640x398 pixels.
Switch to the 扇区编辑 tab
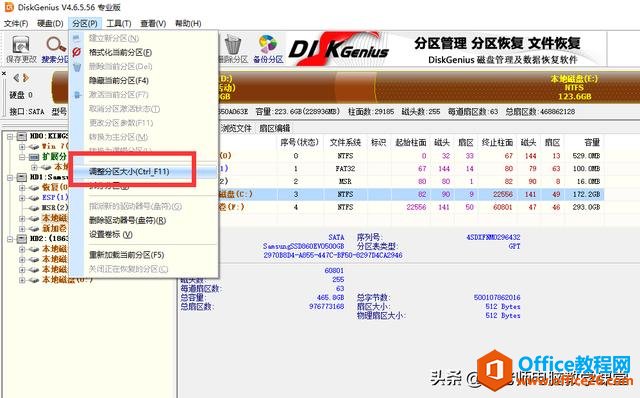point(275,128)
